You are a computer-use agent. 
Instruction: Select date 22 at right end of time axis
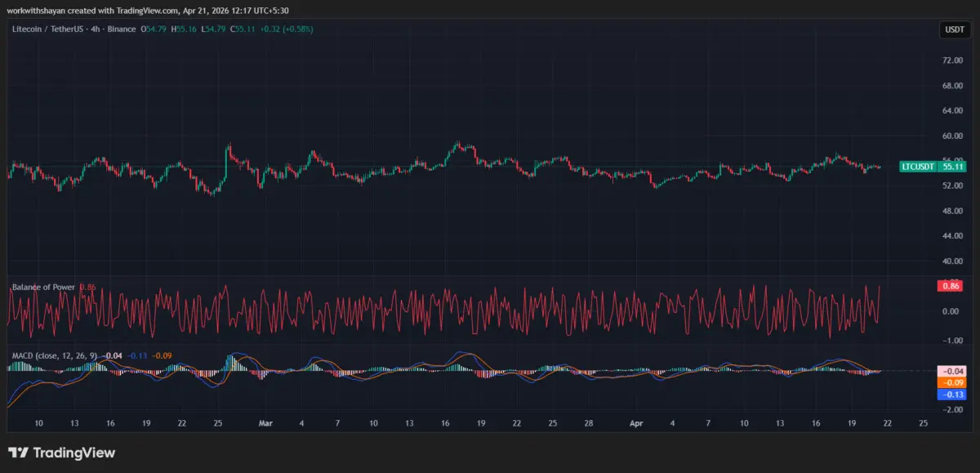pyautogui.click(x=887, y=424)
